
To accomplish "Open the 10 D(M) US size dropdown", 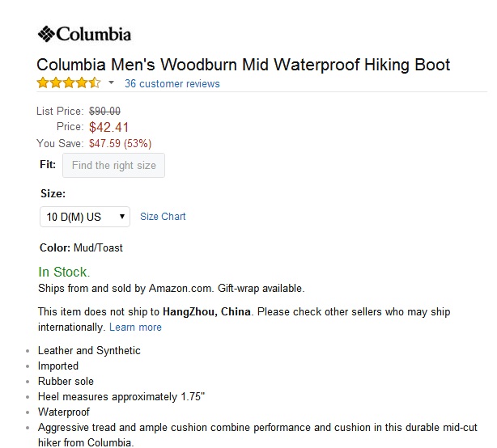I will point(85,217).
